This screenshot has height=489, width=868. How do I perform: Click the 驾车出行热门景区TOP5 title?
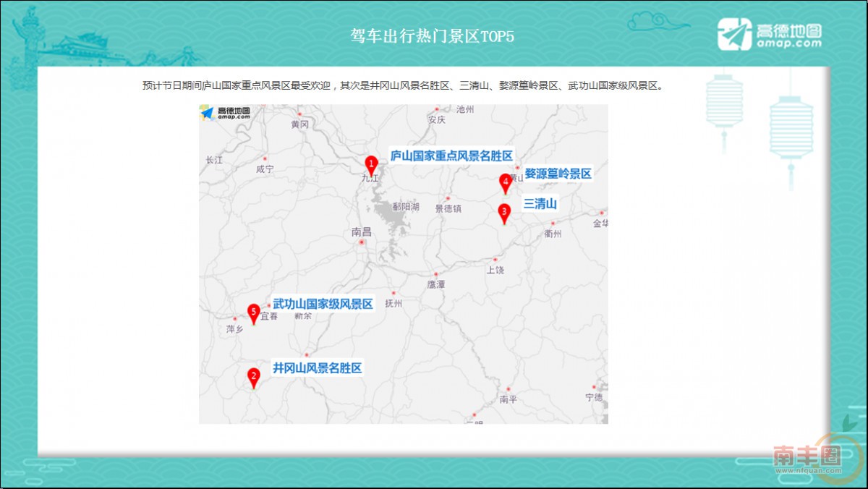click(432, 37)
